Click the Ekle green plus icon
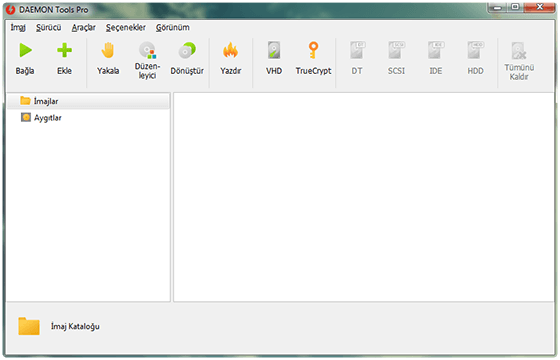Viewport: 560px width, 360px height. tap(64, 50)
